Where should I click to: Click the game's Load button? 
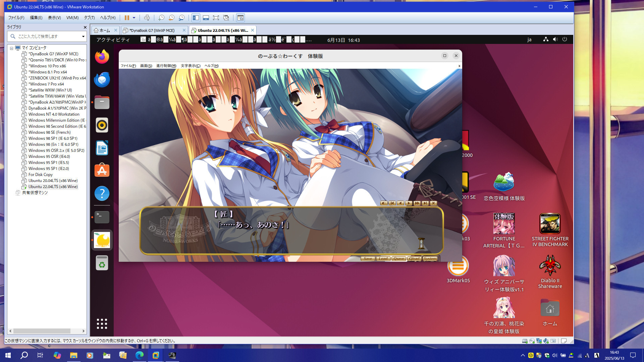pos(383,258)
